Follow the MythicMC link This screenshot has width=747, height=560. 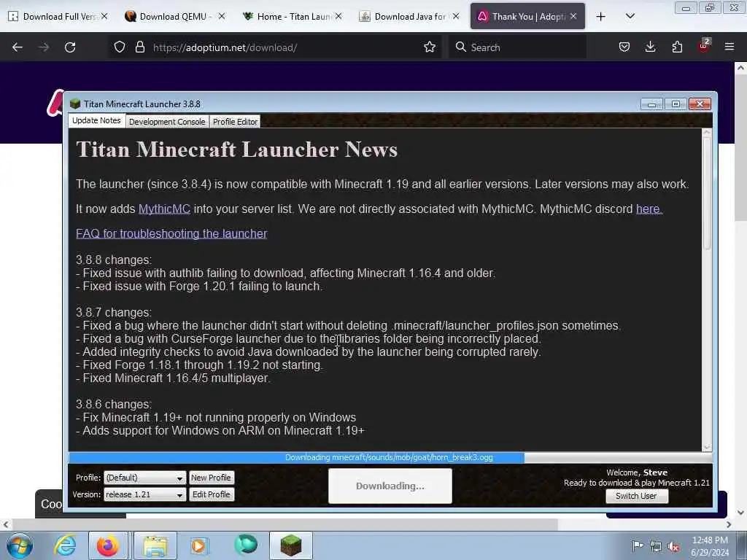164,209
